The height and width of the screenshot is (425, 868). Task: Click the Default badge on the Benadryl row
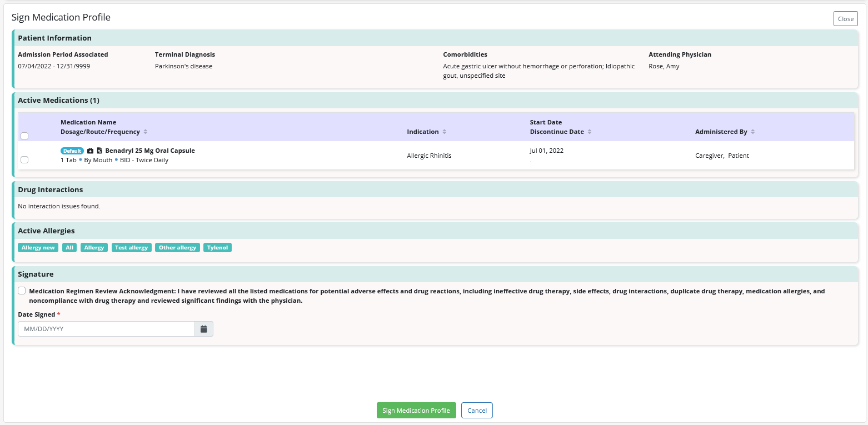coord(72,150)
